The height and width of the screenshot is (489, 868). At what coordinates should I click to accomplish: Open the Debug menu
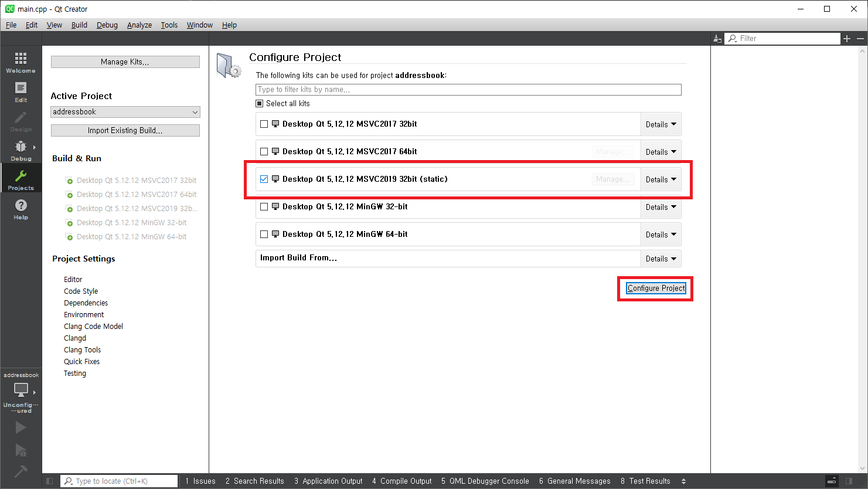pyautogui.click(x=107, y=25)
